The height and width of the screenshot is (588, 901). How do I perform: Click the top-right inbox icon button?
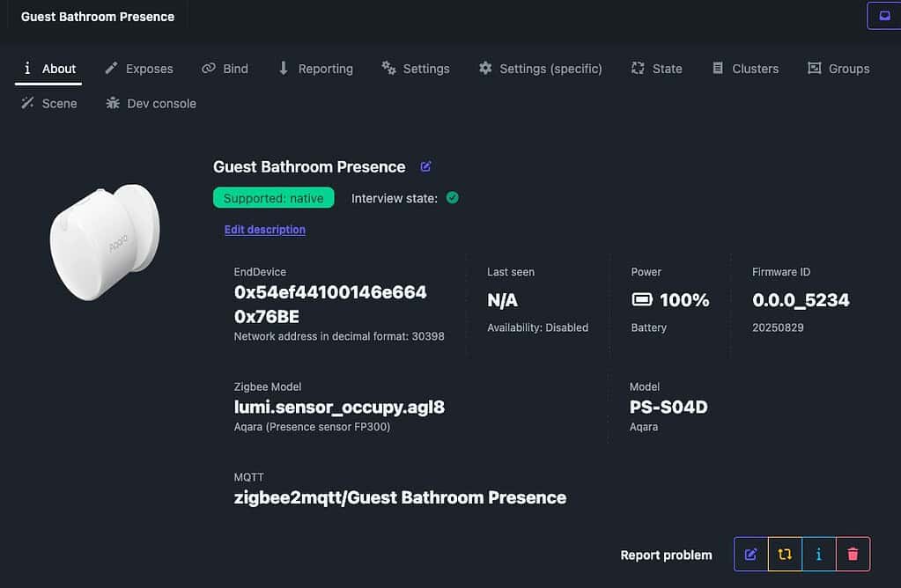(x=883, y=16)
